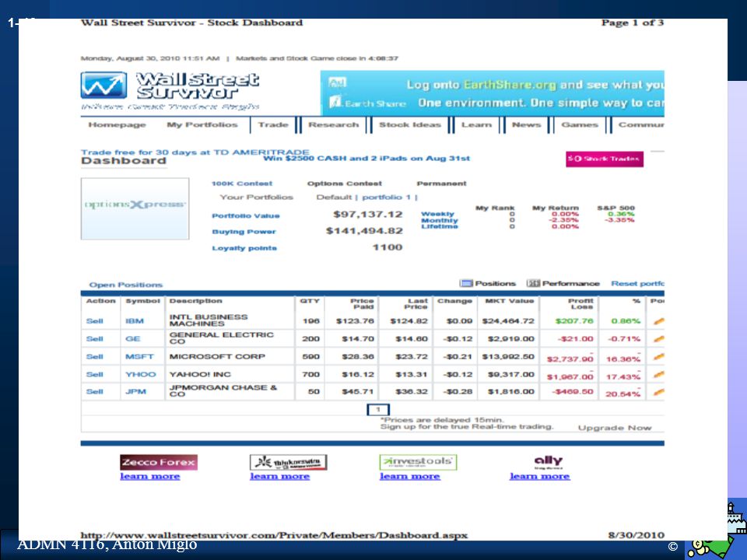Viewport: 747px width, 560px height.
Task: Click Sell for GE position
Action: [94, 339]
